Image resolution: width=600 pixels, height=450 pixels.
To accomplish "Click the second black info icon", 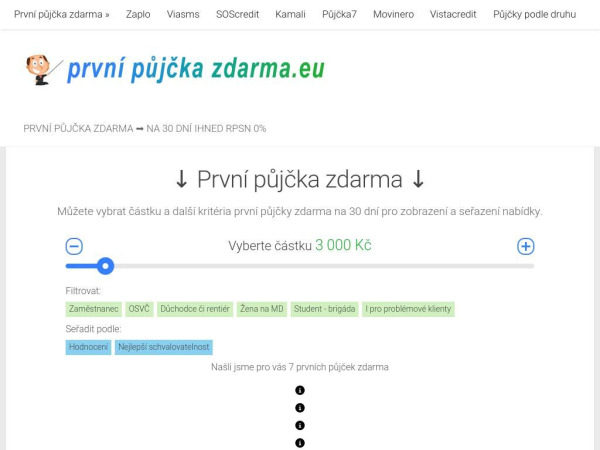I will pos(300,408).
